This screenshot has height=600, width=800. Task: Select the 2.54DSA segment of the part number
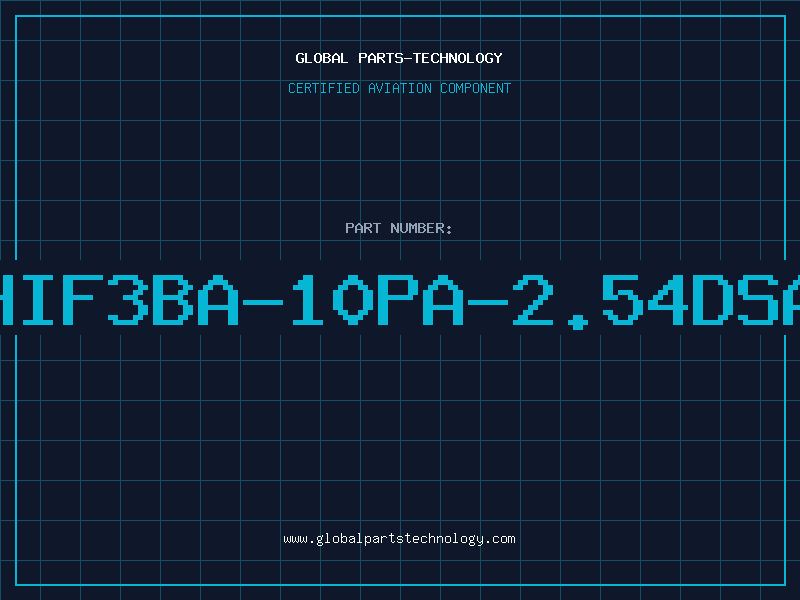coord(656,301)
